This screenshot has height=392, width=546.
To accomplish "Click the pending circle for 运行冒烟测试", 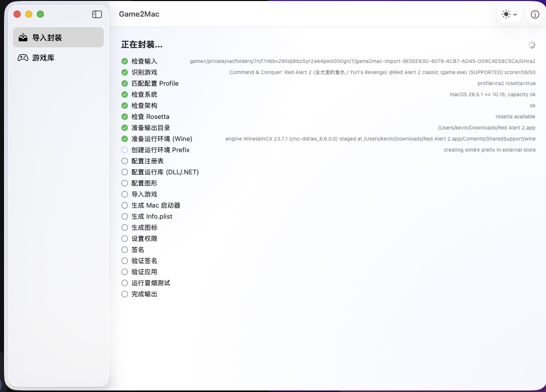I will [x=124, y=283].
